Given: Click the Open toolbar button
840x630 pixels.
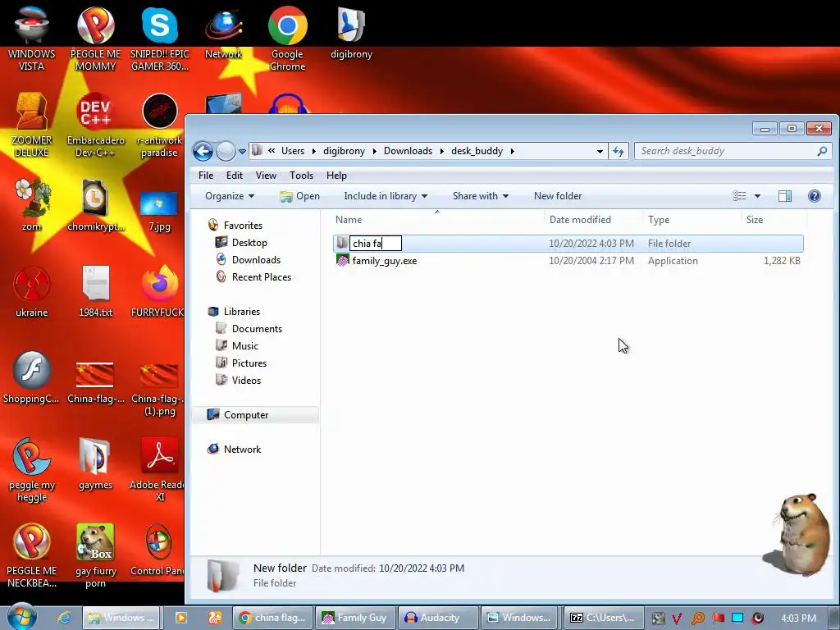Looking at the screenshot, I should click(299, 196).
